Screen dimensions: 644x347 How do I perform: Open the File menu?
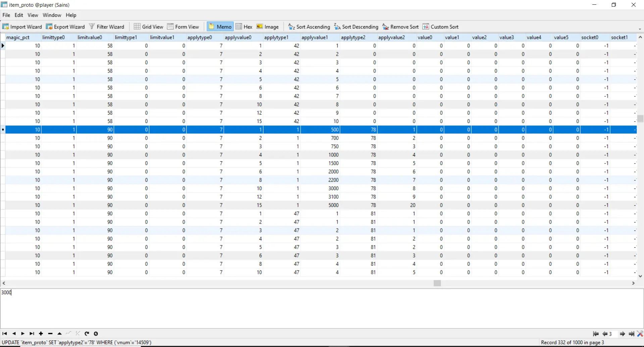coord(6,15)
